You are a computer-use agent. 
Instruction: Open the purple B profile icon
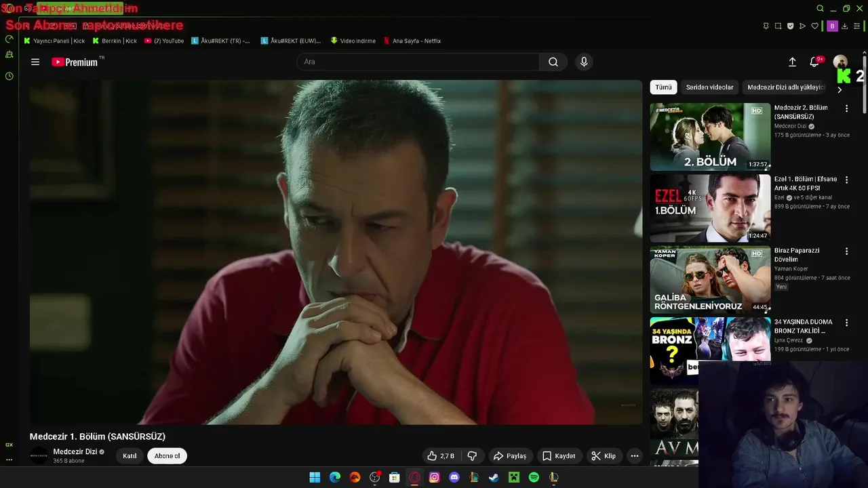point(832,26)
